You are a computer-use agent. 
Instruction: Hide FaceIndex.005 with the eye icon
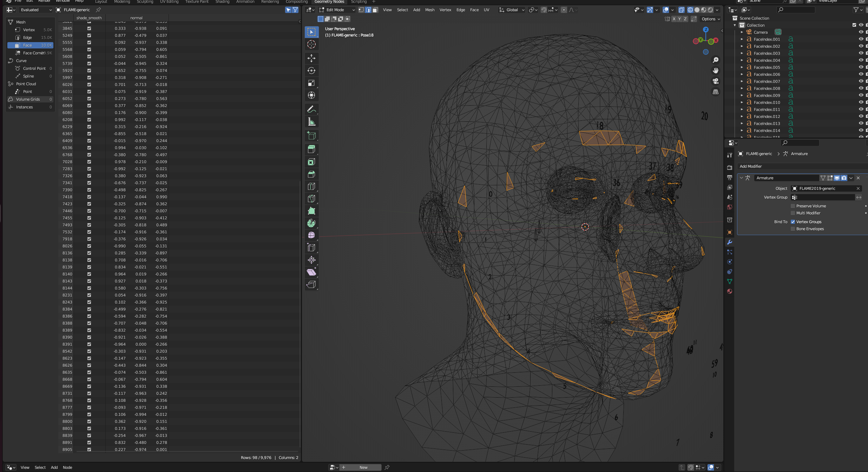click(x=861, y=67)
